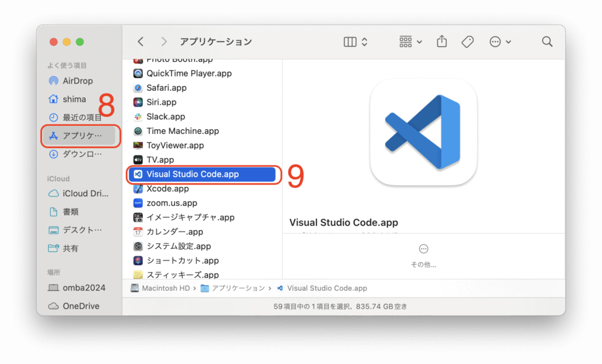
Task: Select the Visual Studio Code.app list icon
Action: coord(138,174)
